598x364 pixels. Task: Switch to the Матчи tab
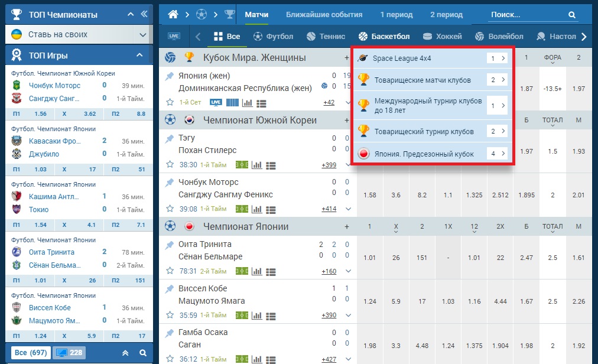(256, 15)
